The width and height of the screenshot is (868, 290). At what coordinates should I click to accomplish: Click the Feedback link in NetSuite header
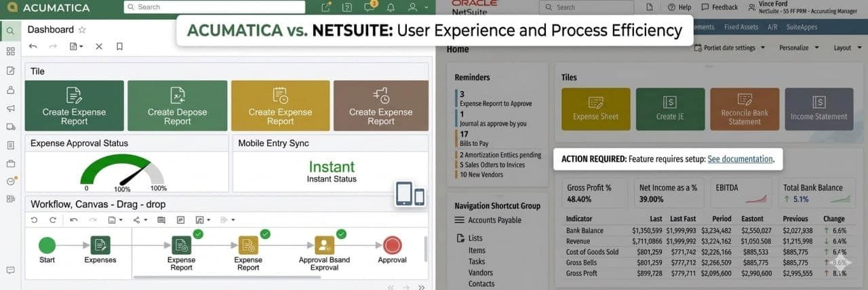719,7
